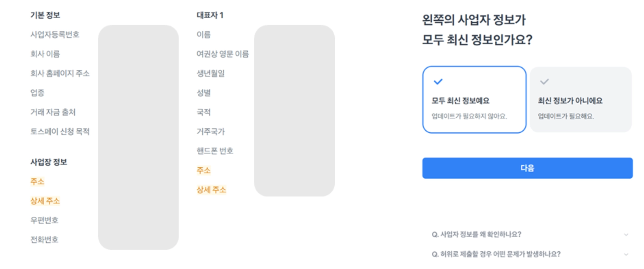Click the blue checkmark in the 모두 최신 정보예요 card
The height and width of the screenshot is (269, 644).
(438, 81)
